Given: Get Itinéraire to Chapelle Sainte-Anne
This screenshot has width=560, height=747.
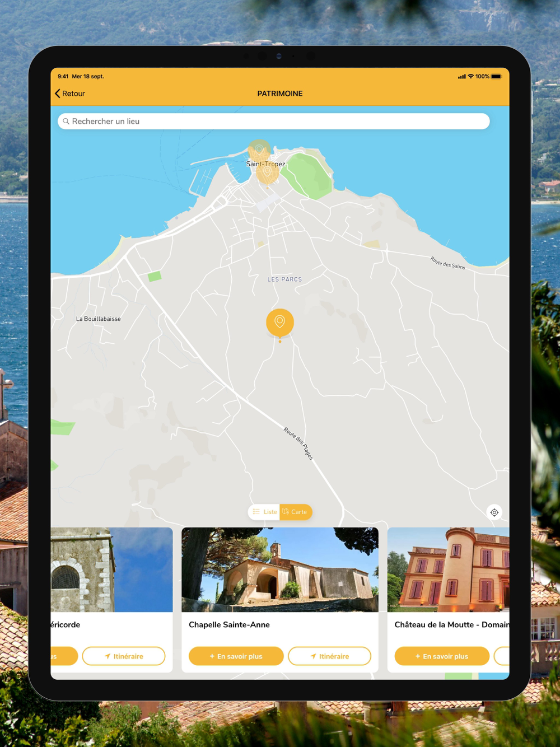Looking at the screenshot, I should pos(329,656).
